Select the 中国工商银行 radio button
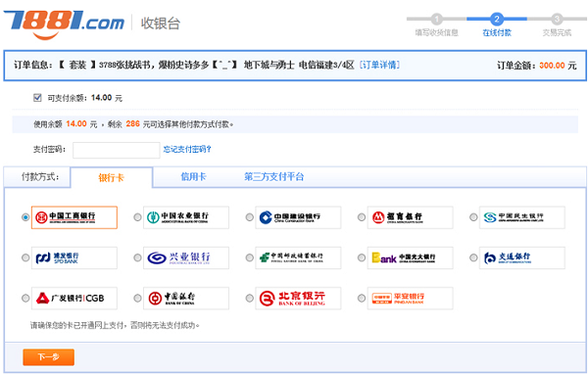Image resolution: width=588 pixels, height=374 pixels. pos(25,217)
